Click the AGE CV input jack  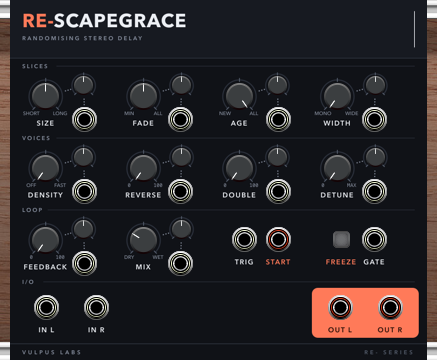(x=278, y=119)
